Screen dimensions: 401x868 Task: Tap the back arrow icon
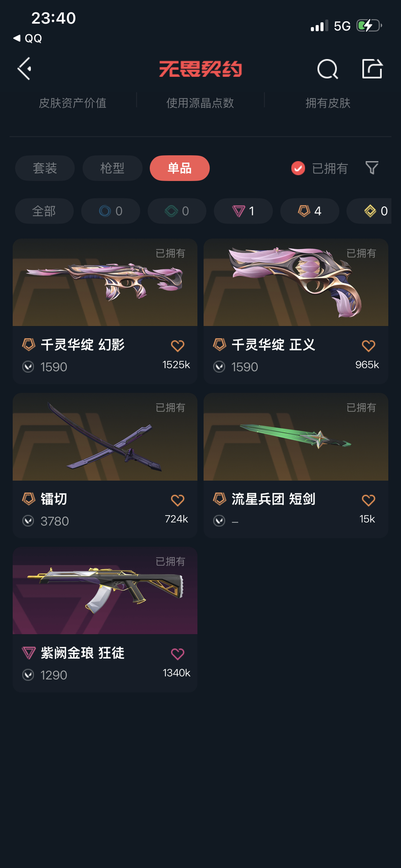coord(25,69)
